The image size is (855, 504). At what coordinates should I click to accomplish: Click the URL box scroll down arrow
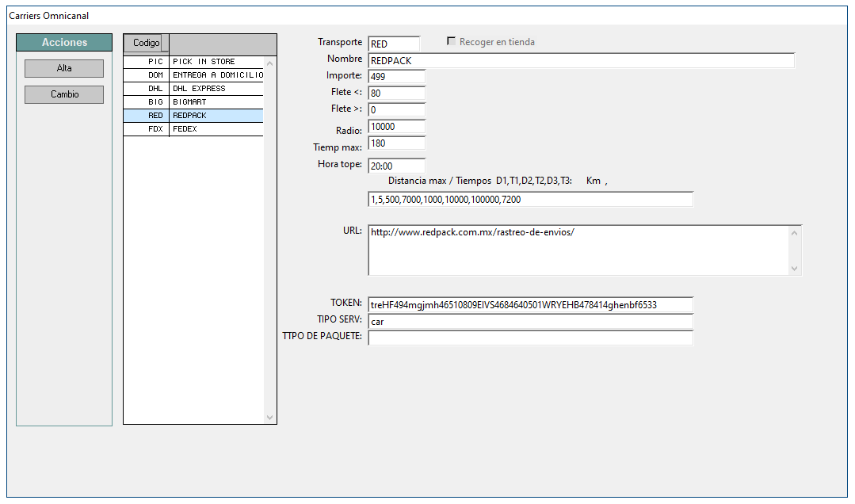click(x=795, y=269)
